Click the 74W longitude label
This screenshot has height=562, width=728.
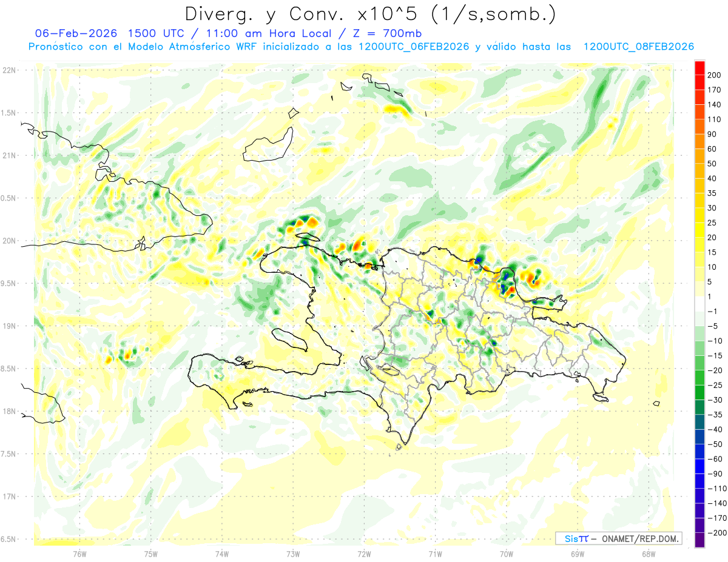222,553
